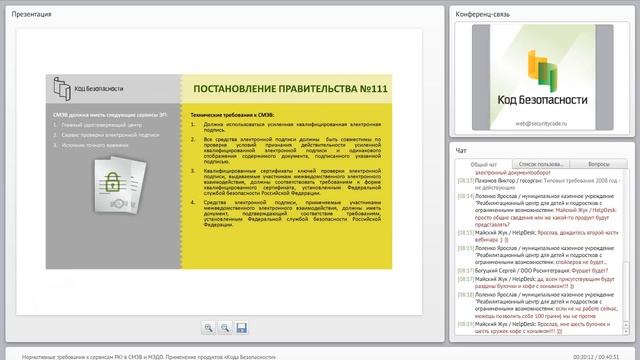Save the presentation with the floppy disk icon

click(242, 328)
